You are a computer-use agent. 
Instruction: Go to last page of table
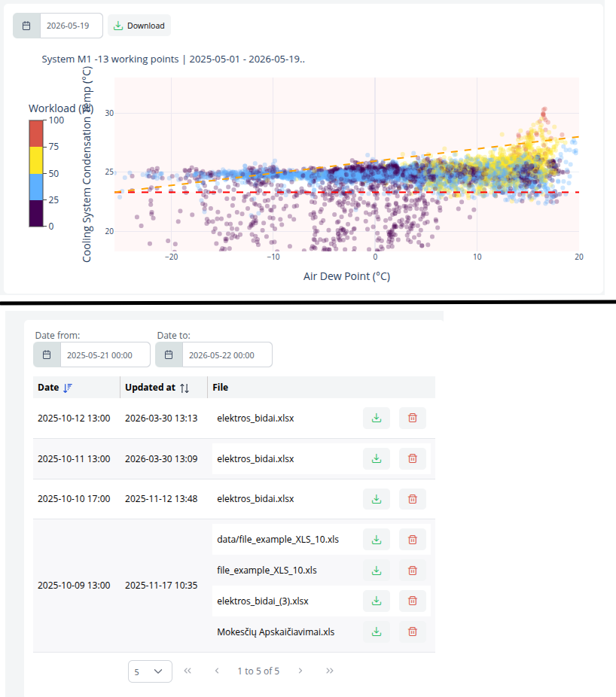point(330,671)
